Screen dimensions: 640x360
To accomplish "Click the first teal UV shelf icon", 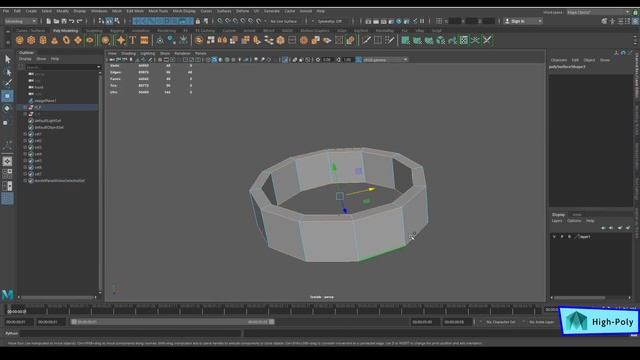I will [405, 40].
